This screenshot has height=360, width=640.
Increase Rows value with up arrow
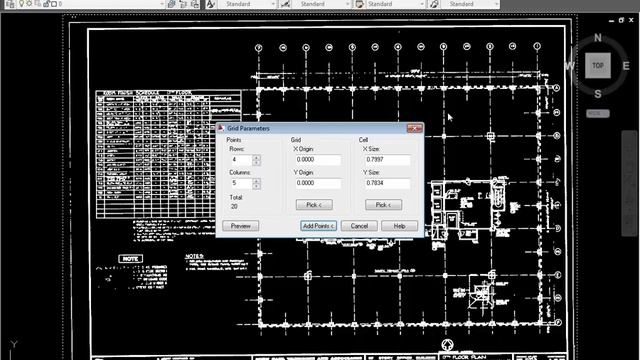tap(256, 157)
